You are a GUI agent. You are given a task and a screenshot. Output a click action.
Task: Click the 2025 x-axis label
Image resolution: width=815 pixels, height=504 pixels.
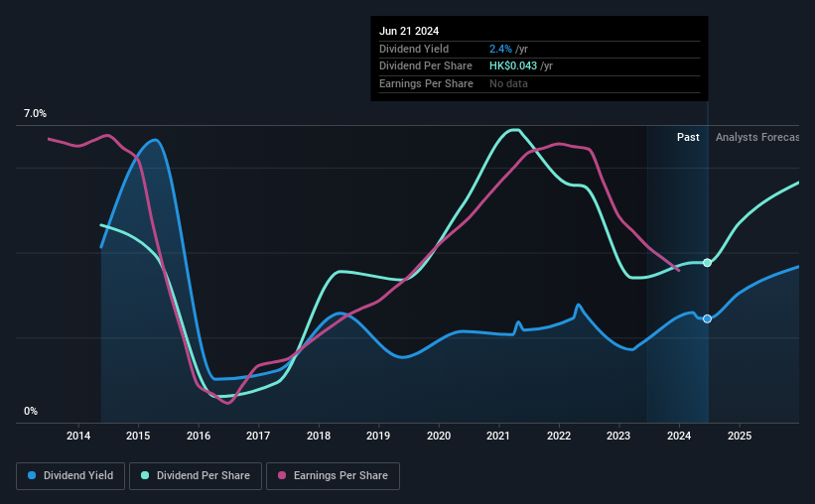point(740,436)
